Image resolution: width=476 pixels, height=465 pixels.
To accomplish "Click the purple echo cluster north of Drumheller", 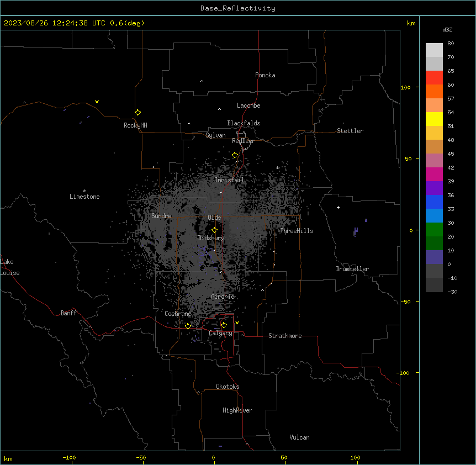I will coord(356,231).
